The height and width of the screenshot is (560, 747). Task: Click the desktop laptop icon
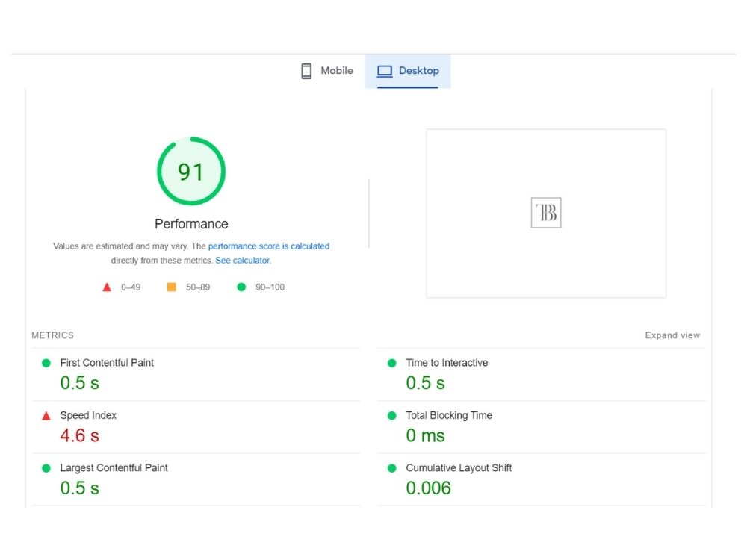pyautogui.click(x=385, y=71)
